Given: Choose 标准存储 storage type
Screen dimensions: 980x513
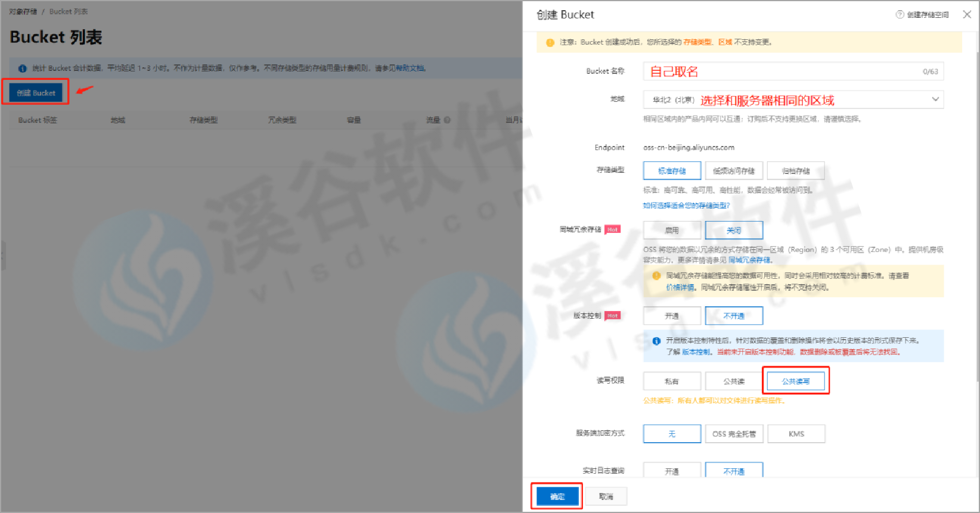Looking at the screenshot, I should coord(672,171).
